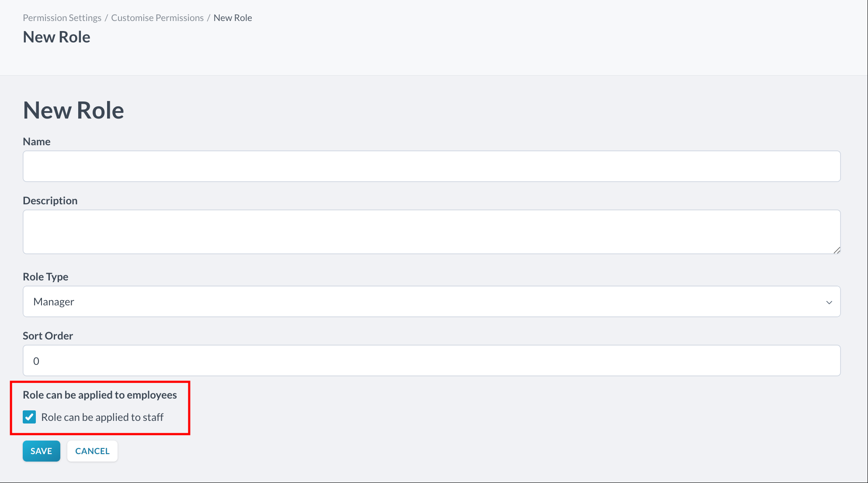Click the Description field label
This screenshot has height=483, width=868.
click(50, 201)
